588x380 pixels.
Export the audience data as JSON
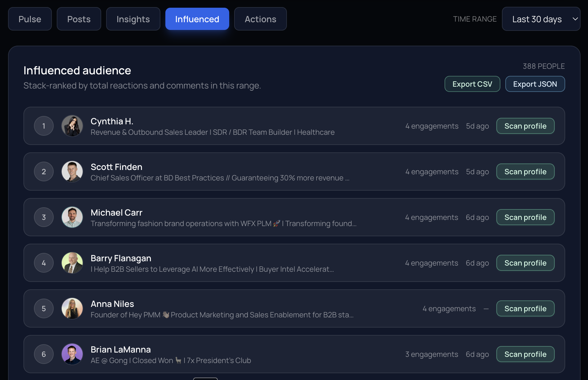pos(535,84)
